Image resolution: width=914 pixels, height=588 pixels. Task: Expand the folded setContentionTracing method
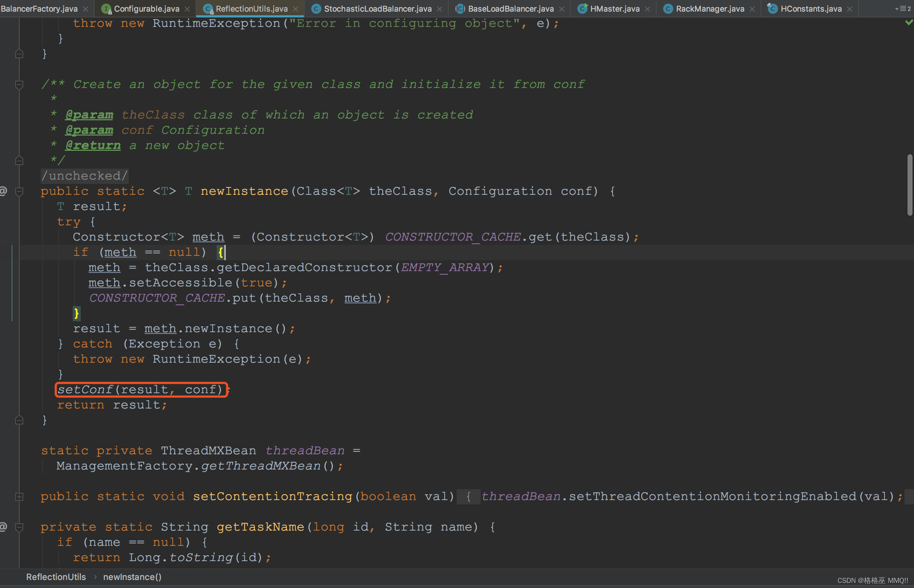click(x=19, y=496)
